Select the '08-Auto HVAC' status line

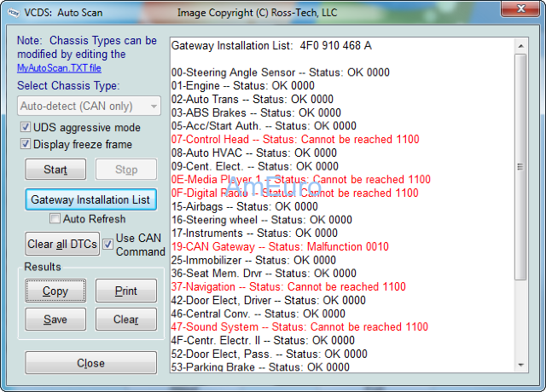(x=254, y=153)
